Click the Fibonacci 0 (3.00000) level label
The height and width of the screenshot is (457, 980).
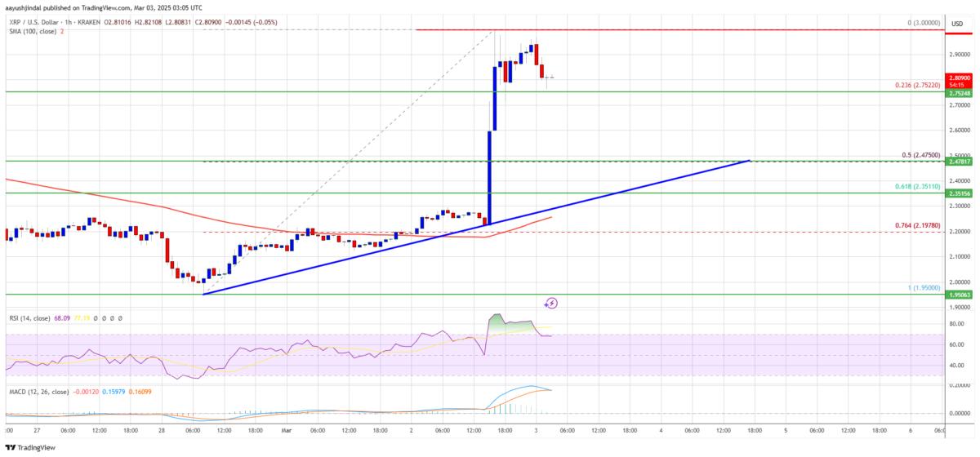click(x=923, y=23)
